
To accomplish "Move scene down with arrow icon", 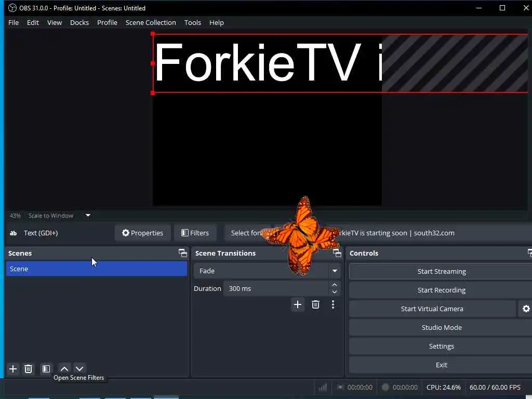I will coord(79,369).
